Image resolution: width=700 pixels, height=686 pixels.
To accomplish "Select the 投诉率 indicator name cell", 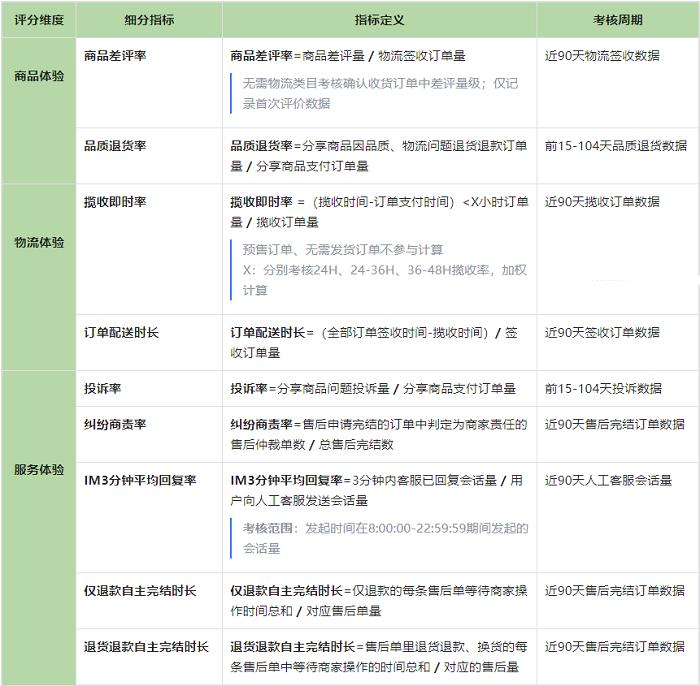I will (x=103, y=388).
